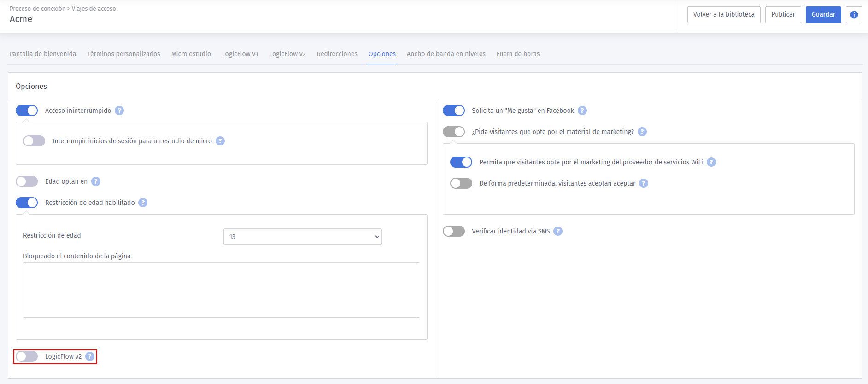Enable Verificar identidad via SMS toggle

tap(454, 231)
